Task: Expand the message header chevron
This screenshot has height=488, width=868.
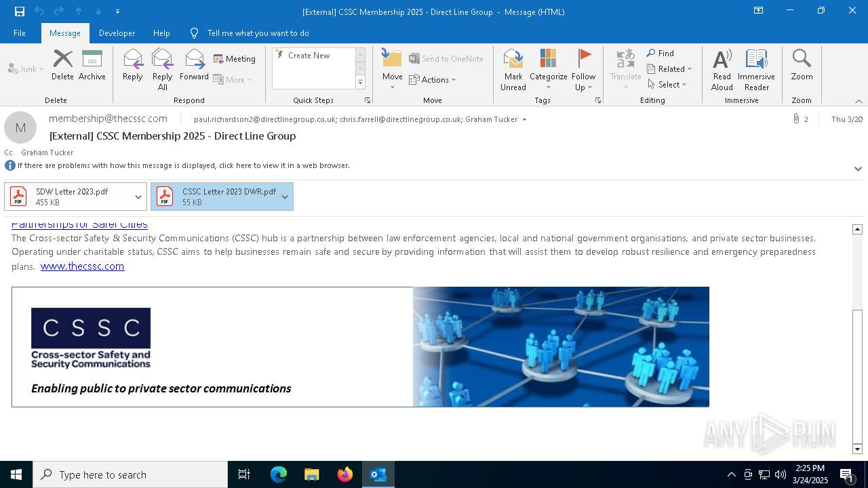Action: click(x=858, y=169)
